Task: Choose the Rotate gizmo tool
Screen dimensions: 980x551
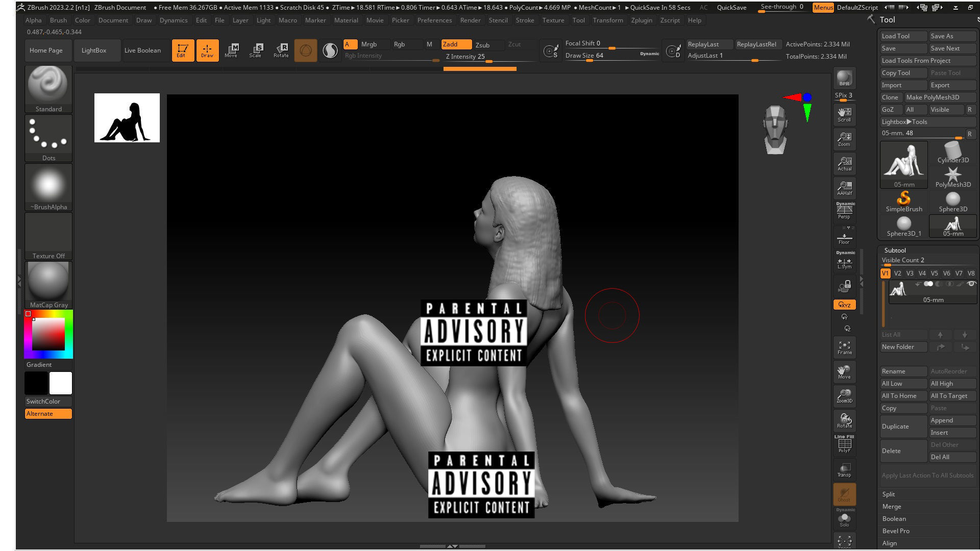Action: [281, 51]
